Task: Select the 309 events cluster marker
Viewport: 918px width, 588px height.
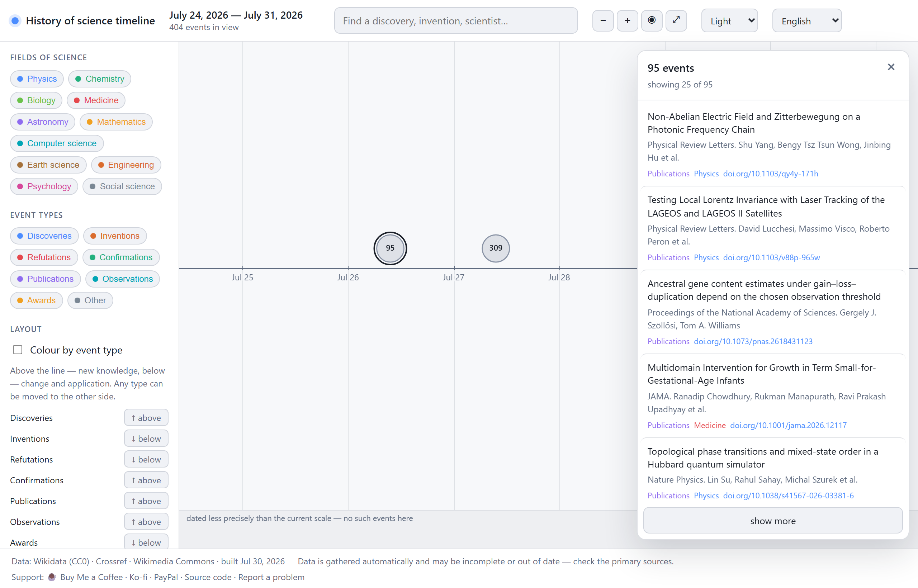Action: click(495, 248)
